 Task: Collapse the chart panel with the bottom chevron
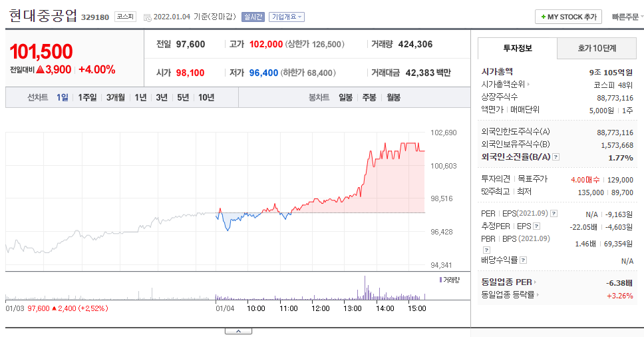coord(238,331)
